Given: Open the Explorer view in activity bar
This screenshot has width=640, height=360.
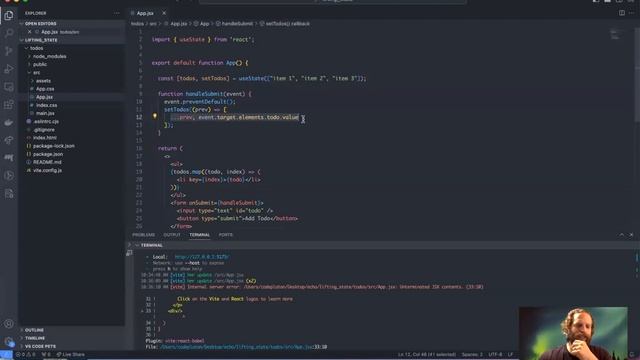Looking at the screenshot, I should (x=9, y=16).
